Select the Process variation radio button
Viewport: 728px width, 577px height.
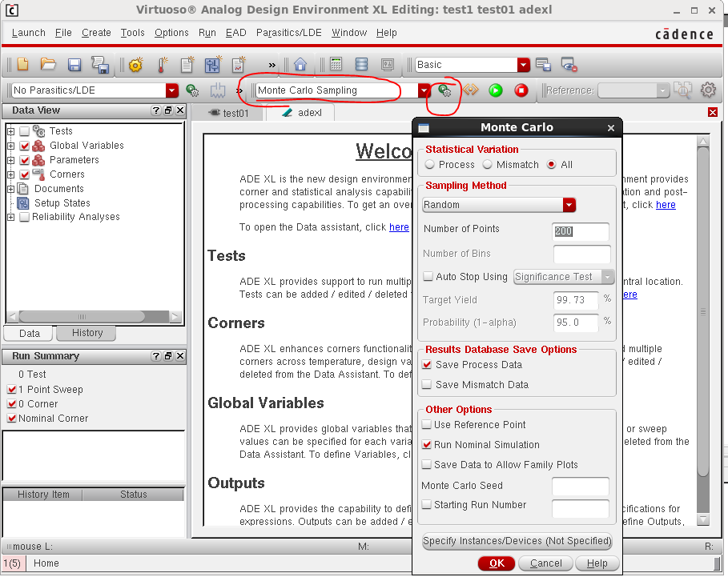[x=429, y=165]
